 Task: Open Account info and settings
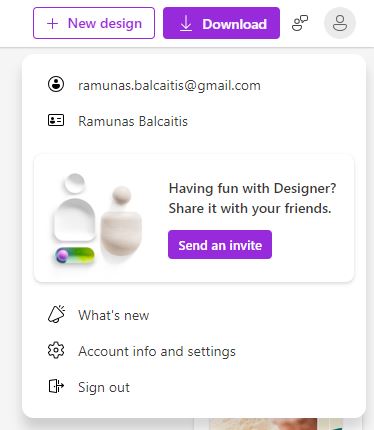coord(157,351)
